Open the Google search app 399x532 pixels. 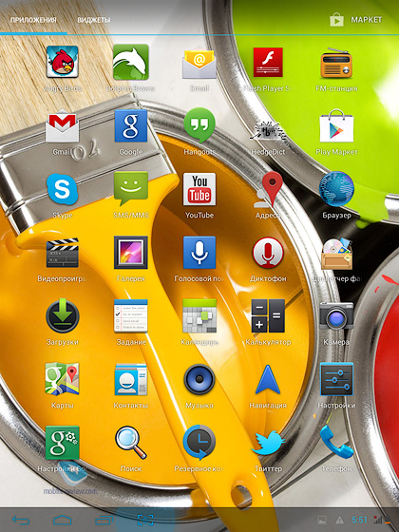point(131,126)
